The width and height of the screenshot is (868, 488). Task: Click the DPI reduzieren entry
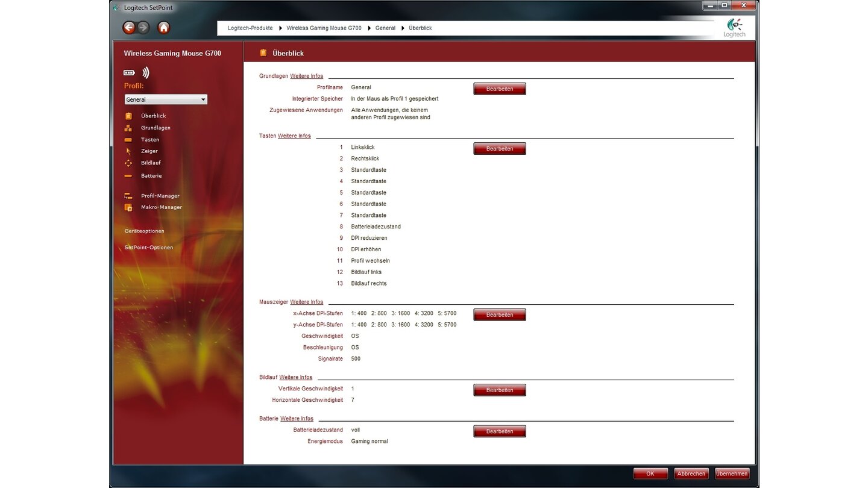pyautogui.click(x=369, y=238)
